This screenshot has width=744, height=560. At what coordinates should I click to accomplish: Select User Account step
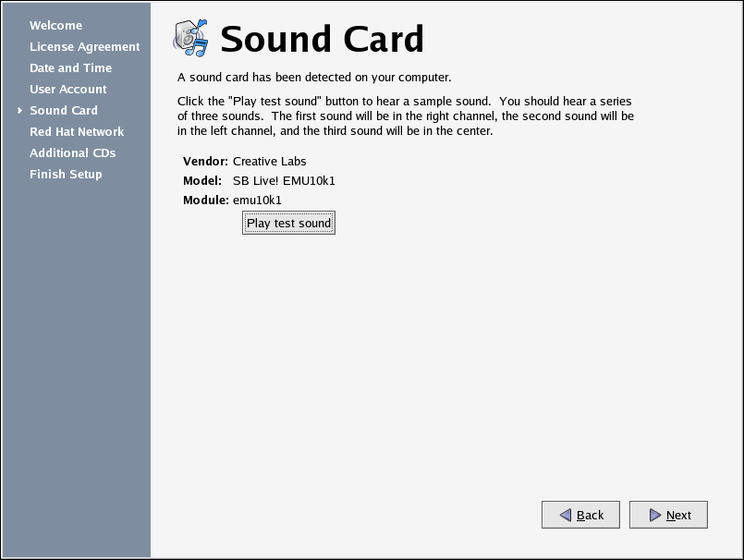(x=68, y=90)
